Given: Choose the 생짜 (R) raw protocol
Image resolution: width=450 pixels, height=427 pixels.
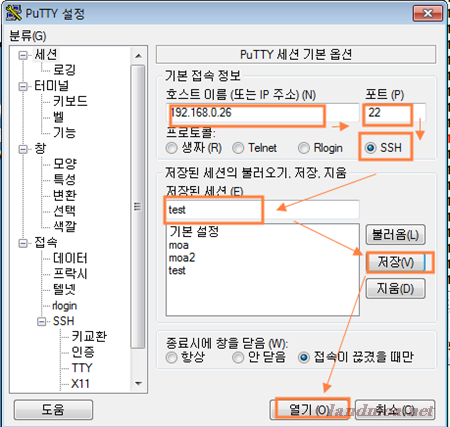Looking at the screenshot, I should 171,148.
